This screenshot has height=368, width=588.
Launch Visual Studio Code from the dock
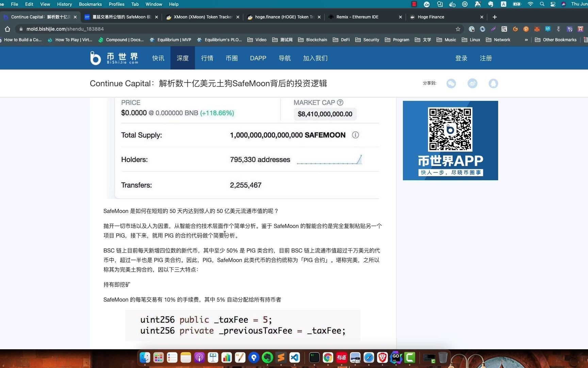coord(295,357)
